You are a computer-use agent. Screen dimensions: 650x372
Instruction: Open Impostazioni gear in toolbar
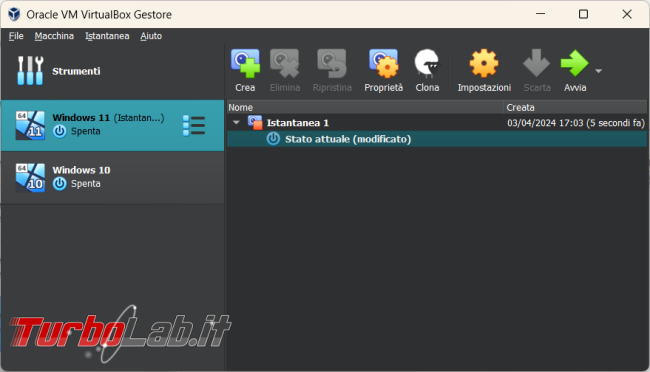tap(484, 64)
